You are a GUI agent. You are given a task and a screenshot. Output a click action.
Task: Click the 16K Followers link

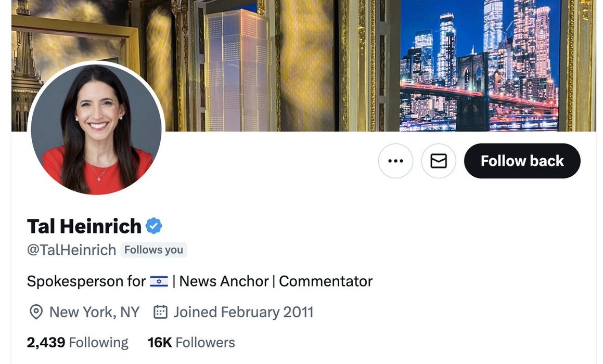(x=191, y=343)
